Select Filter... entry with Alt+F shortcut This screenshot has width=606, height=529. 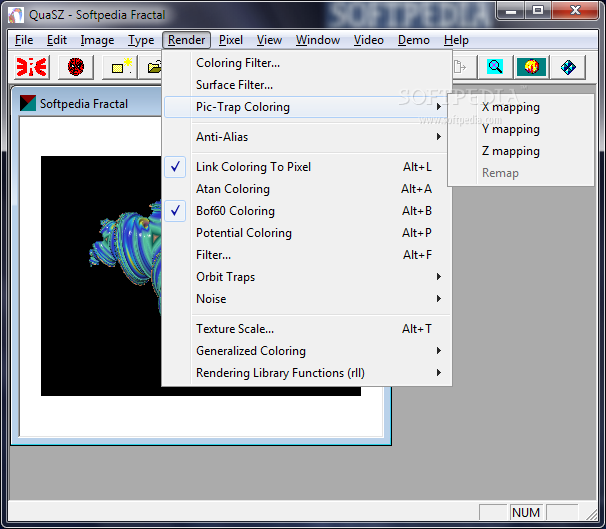click(x=307, y=255)
